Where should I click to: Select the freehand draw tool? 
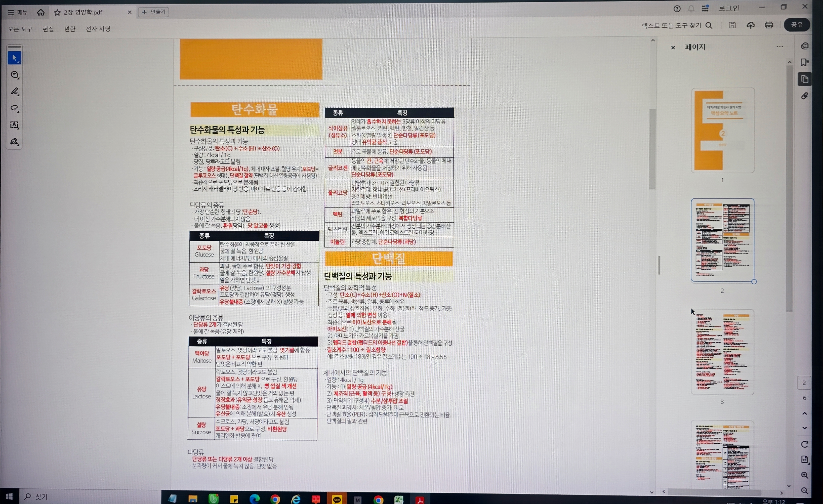[x=14, y=108]
